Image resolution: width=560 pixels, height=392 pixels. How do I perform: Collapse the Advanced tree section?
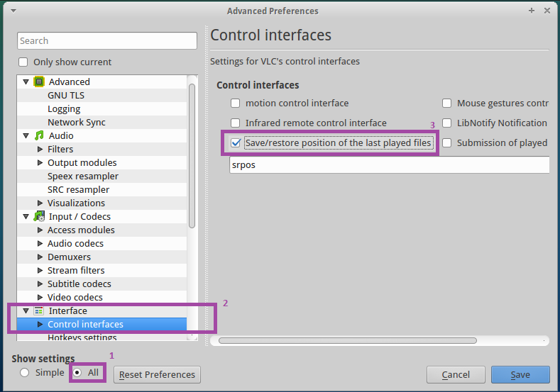26,82
